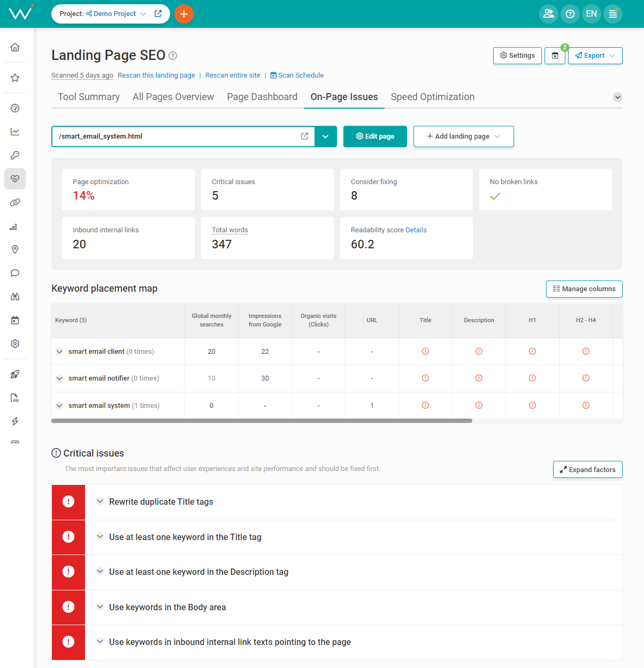This screenshot has height=668, width=644.
Task: Switch to All Pages Overview tab
Action: (x=173, y=97)
